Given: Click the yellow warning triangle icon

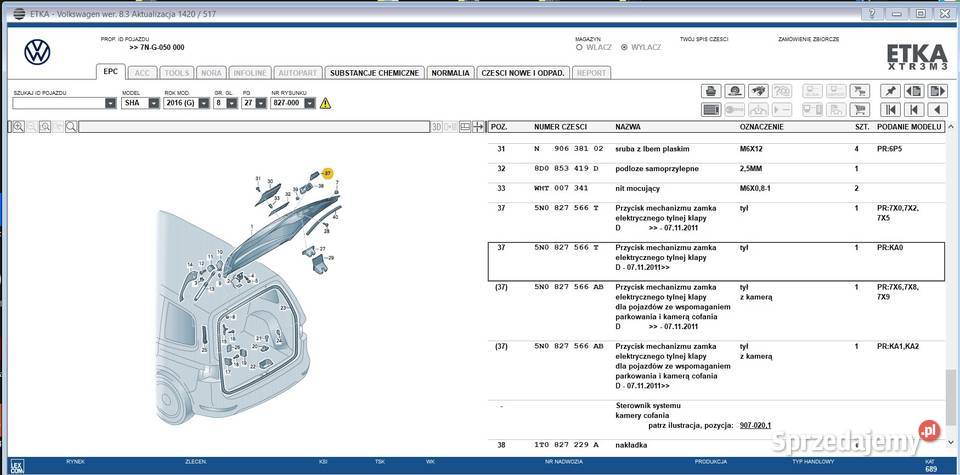Looking at the screenshot, I should click(x=324, y=103).
